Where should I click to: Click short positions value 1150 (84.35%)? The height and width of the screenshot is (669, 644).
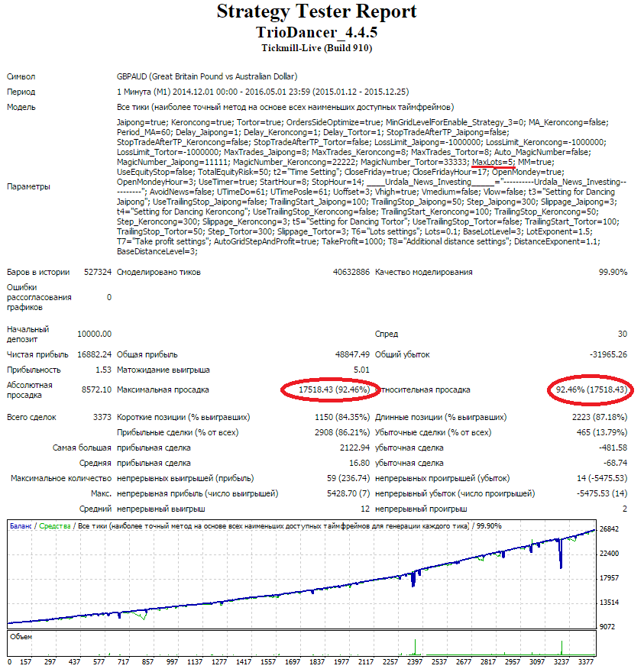pyautogui.click(x=341, y=417)
